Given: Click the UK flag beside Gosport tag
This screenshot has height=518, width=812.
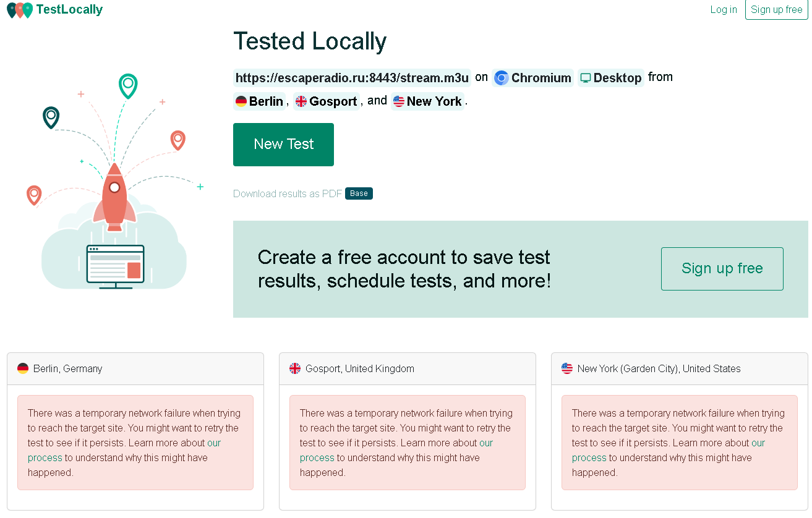Looking at the screenshot, I should [x=301, y=101].
